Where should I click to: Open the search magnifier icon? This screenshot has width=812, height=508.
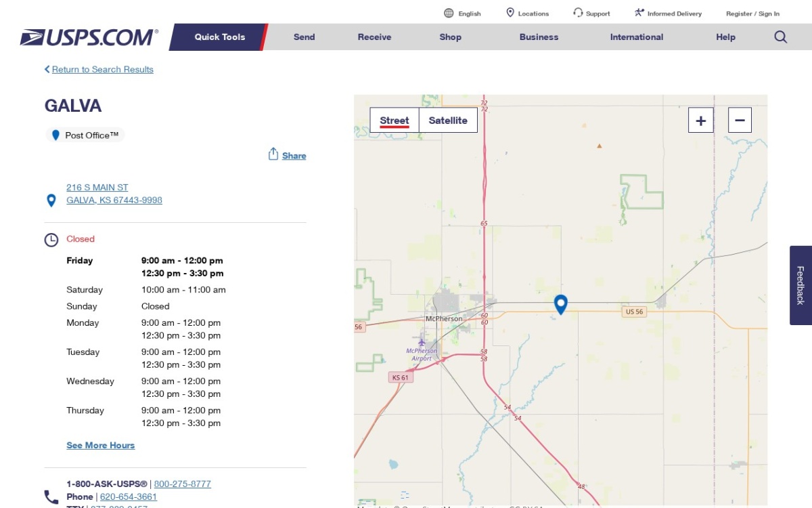[x=781, y=37]
